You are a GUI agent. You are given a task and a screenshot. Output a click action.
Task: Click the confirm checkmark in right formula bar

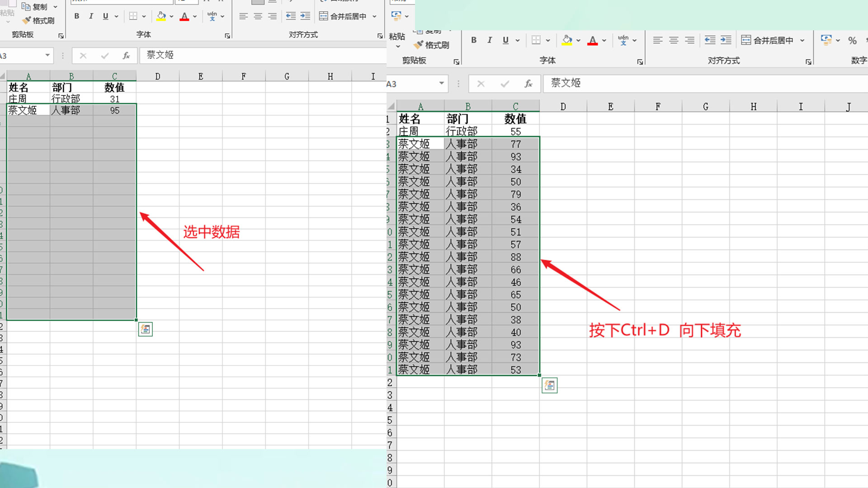(x=505, y=84)
